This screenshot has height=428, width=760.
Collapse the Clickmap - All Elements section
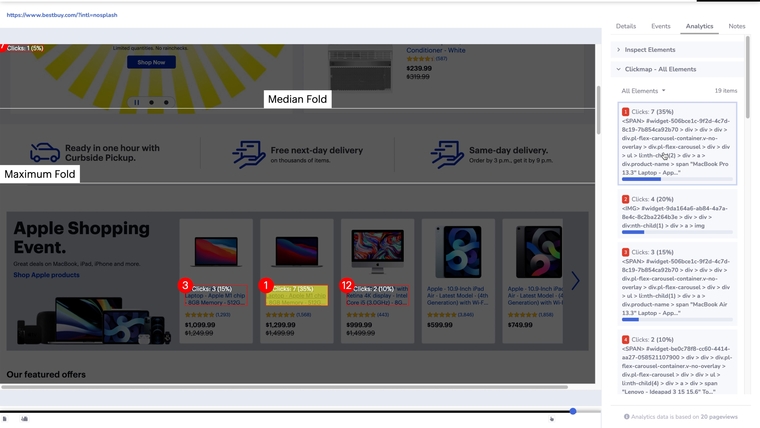pos(677,69)
